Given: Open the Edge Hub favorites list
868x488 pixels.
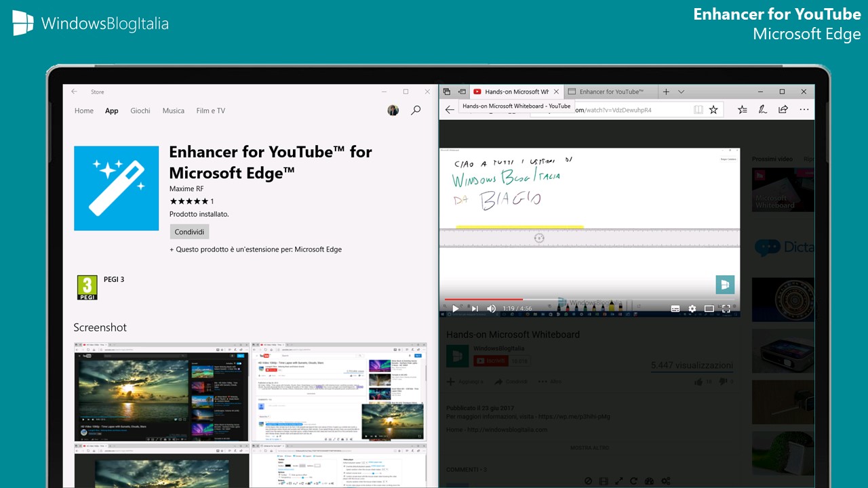Looking at the screenshot, I should point(743,109).
